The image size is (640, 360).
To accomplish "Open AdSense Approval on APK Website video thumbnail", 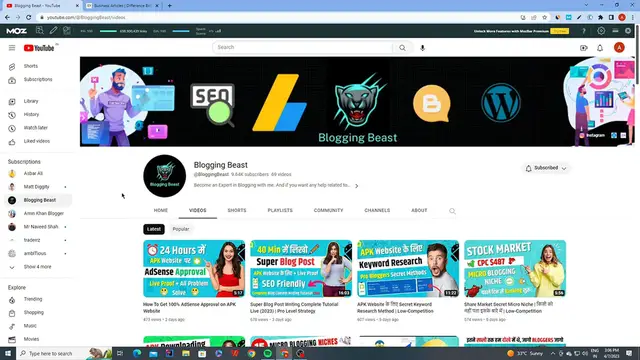I will [x=194, y=269].
